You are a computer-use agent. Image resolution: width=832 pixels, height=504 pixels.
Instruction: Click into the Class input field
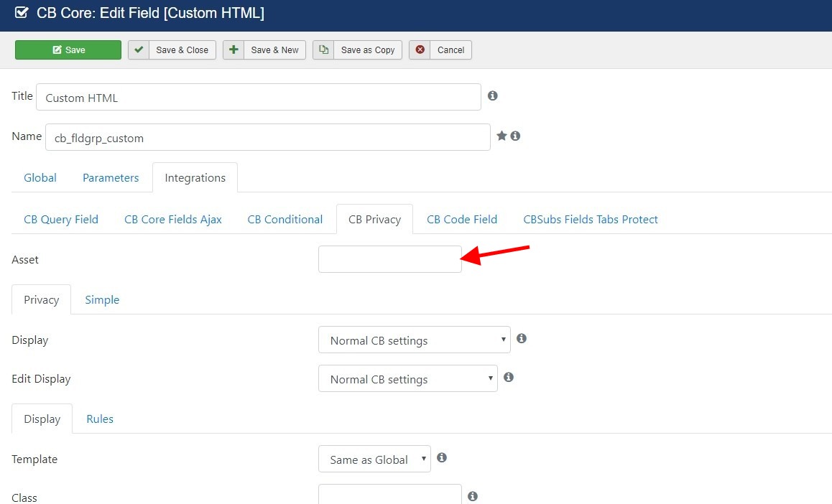[x=390, y=495]
